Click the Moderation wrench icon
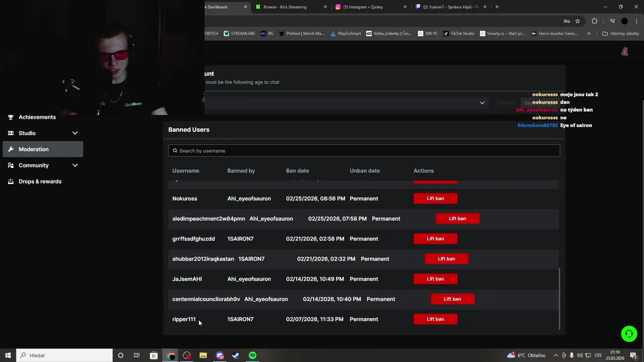The width and height of the screenshot is (644, 362). [11, 149]
